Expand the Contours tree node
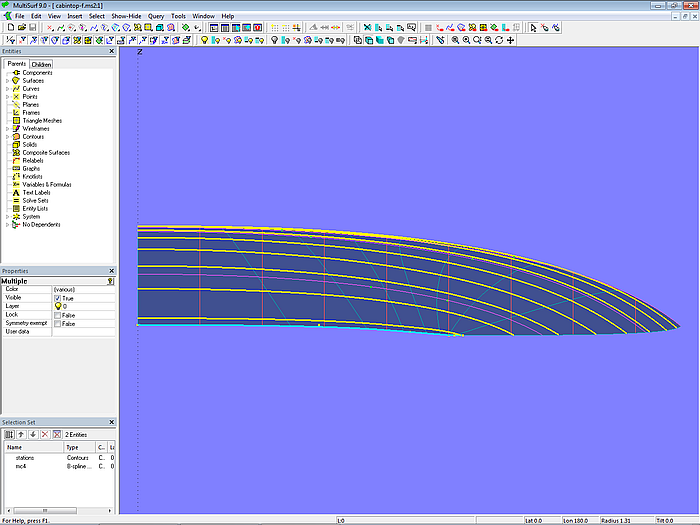 click(x=7, y=137)
